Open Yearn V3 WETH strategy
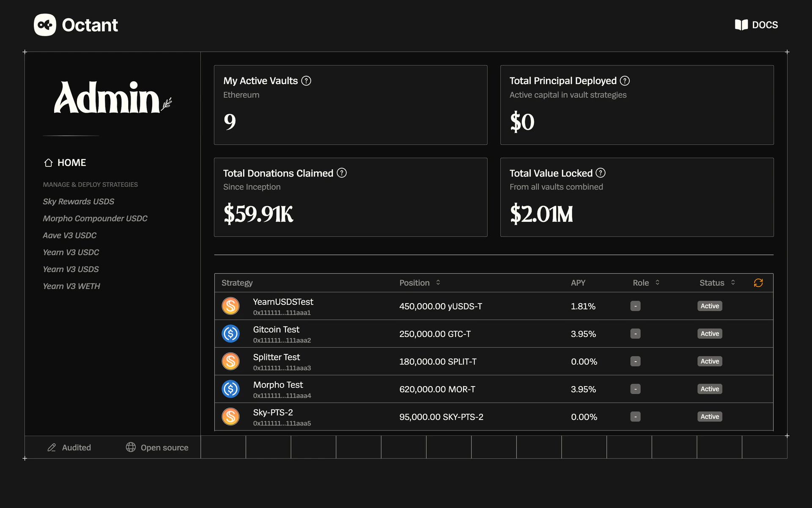The width and height of the screenshot is (812, 508). coord(71,286)
